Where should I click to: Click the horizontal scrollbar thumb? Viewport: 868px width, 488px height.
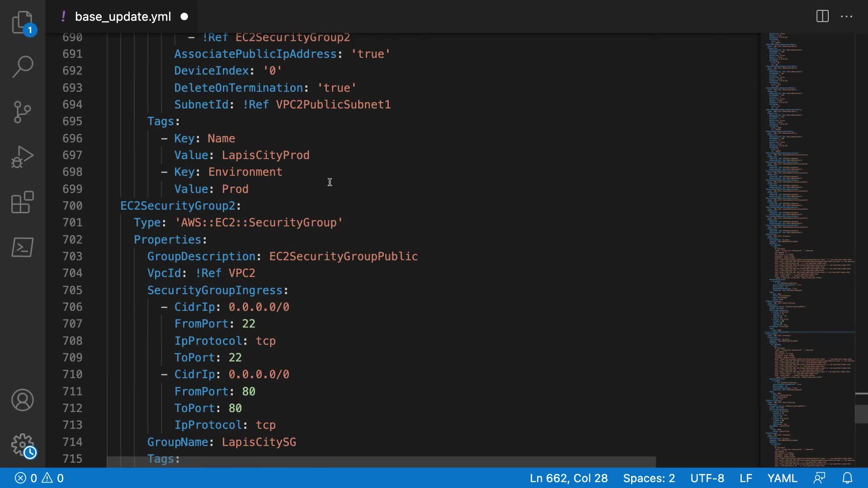point(381,462)
